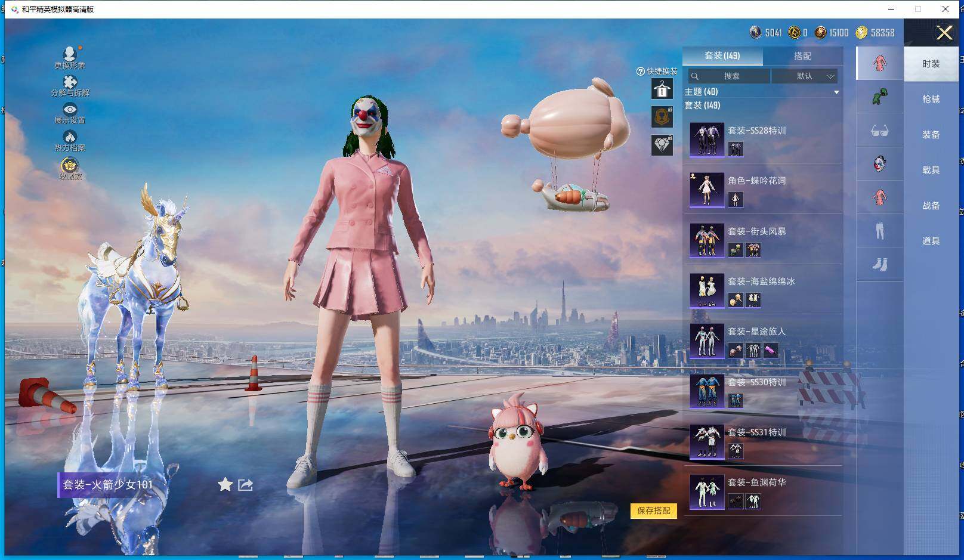Click the 5041 silver currency counter
This screenshot has width=964, height=560.
(767, 32)
